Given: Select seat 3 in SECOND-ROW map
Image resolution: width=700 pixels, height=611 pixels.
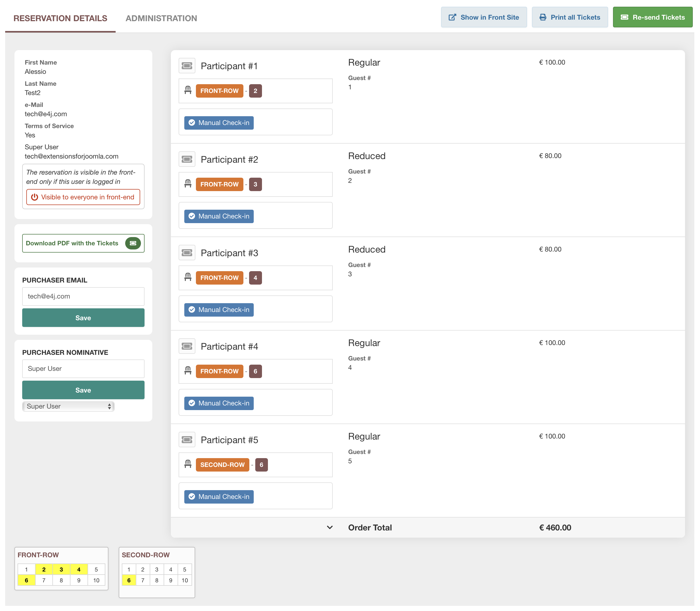Looking at the screenshot, I should point(157,569).
